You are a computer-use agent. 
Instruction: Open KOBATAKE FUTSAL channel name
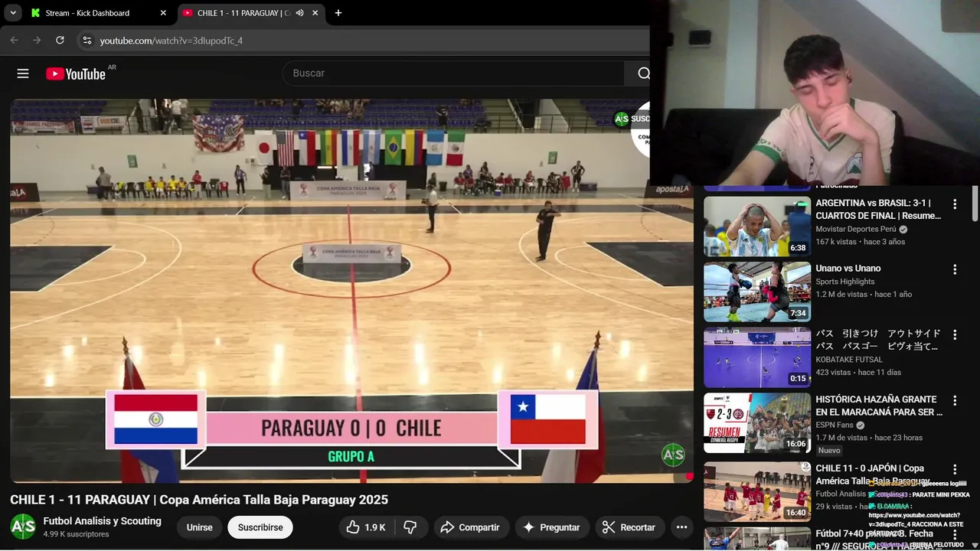[x=849, y=360]
